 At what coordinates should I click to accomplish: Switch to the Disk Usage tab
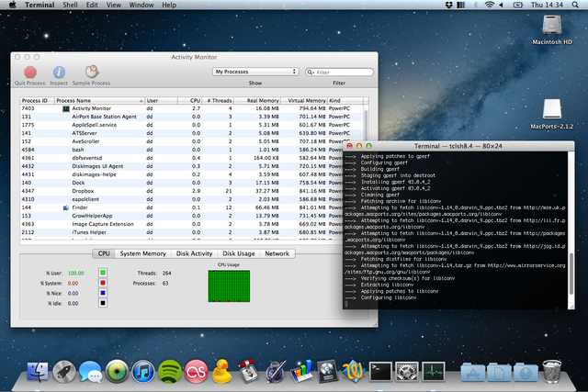pos(239,253)
